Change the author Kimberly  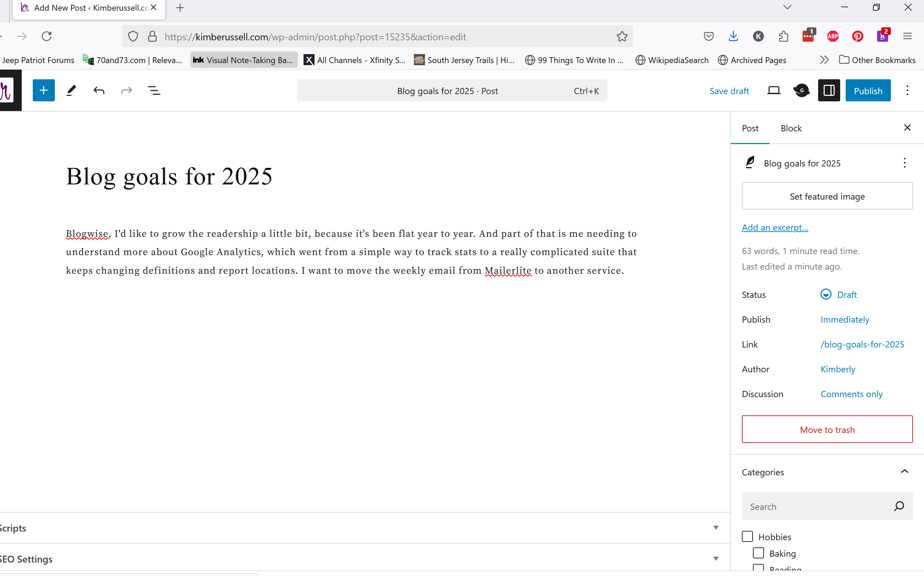click(x=837, y=369)
